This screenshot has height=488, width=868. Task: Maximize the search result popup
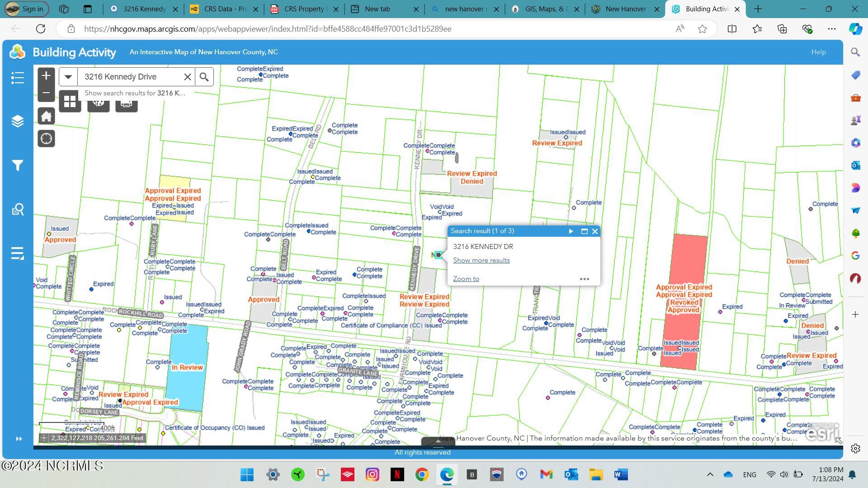tap(584, 231)
